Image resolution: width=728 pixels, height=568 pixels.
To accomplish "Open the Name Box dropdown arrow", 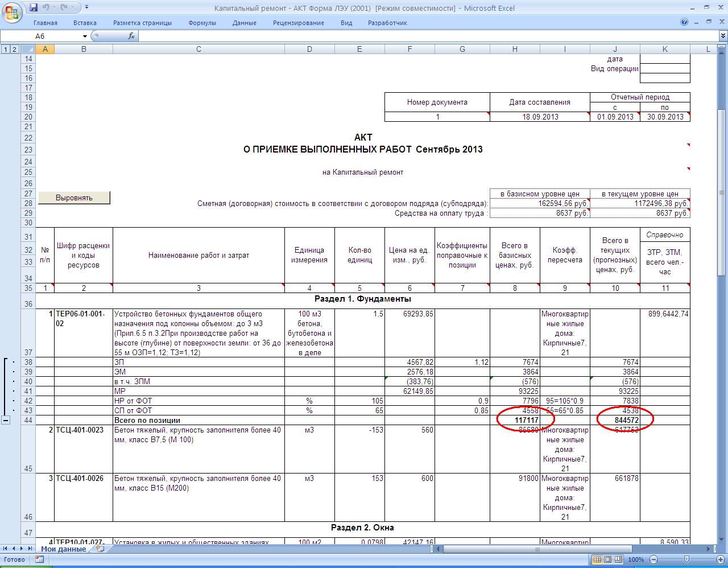I will (85, 36).
